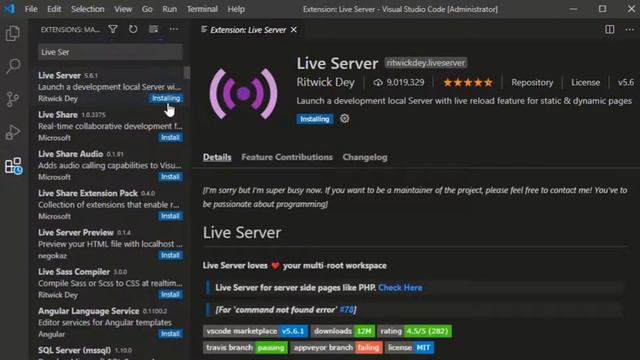Select Live Server Preview list item
640x360 pixels.
pyautogui.click(x=110, y=244)
